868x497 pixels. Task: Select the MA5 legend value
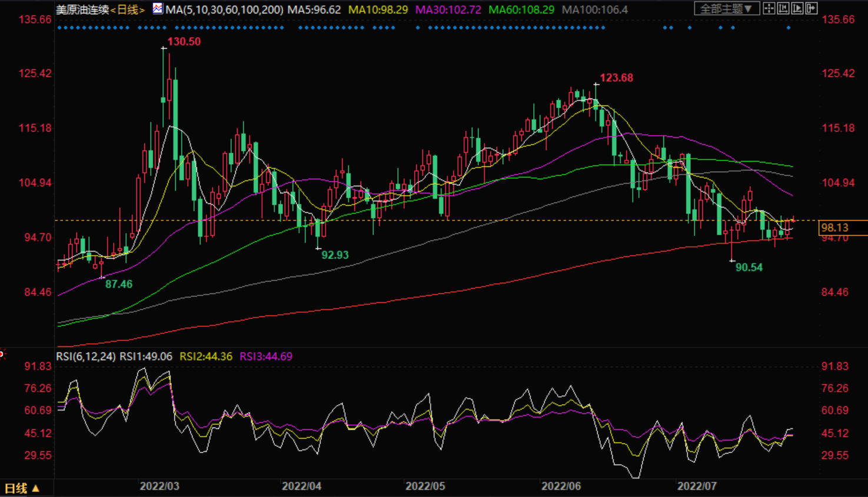[314, 10]
